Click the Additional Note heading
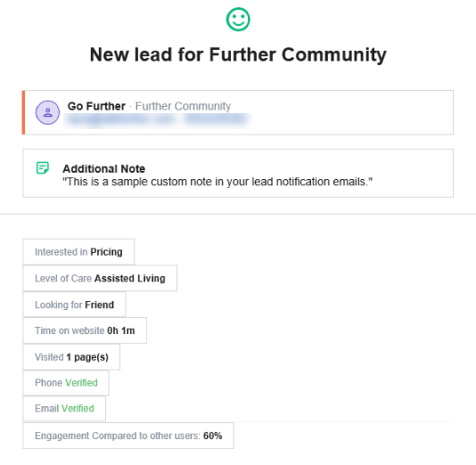 coord(103,168)
